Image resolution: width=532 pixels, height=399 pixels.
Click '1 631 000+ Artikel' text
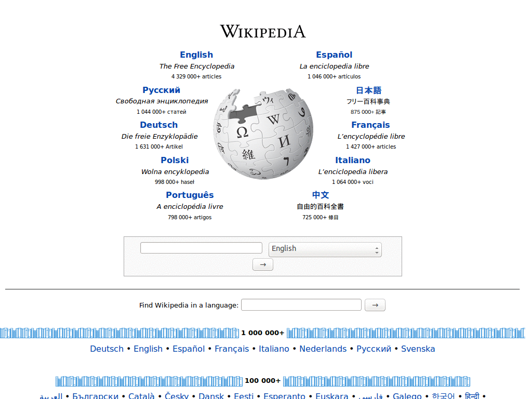point(159,147)
